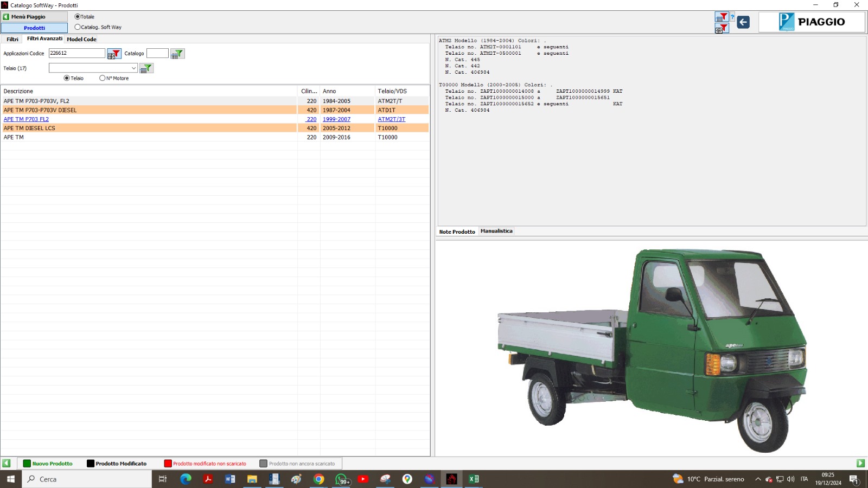
Task: Click the red Prodotto modificato non scaricato swatch
Action: click(168, 464)
